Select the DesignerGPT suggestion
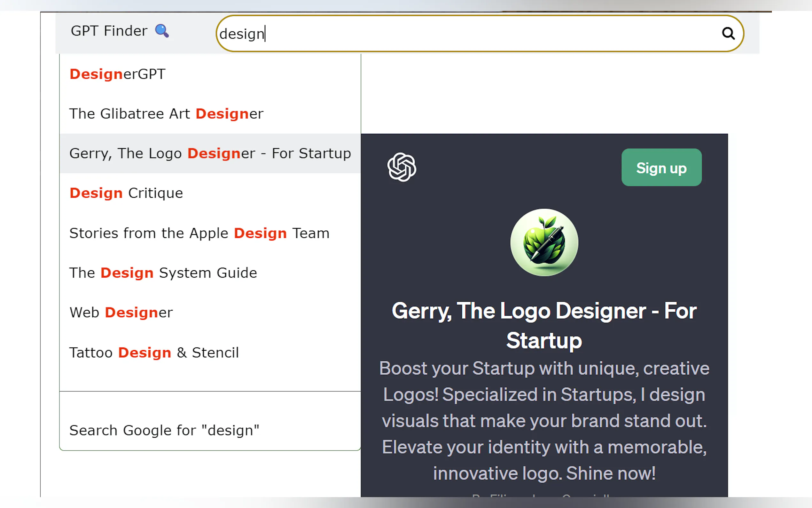Screen dimensions: 812x508 [x=210, y=74]
